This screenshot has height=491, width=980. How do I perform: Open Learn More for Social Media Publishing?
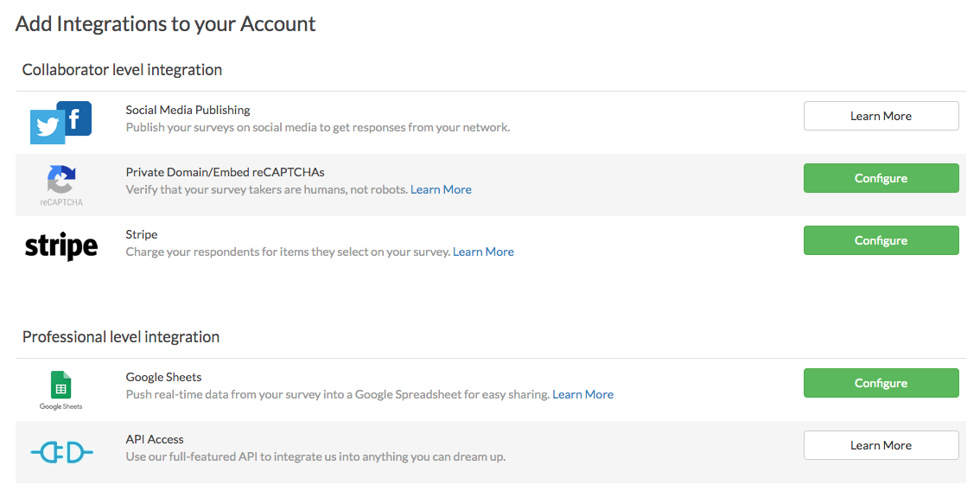coord(881,116)
